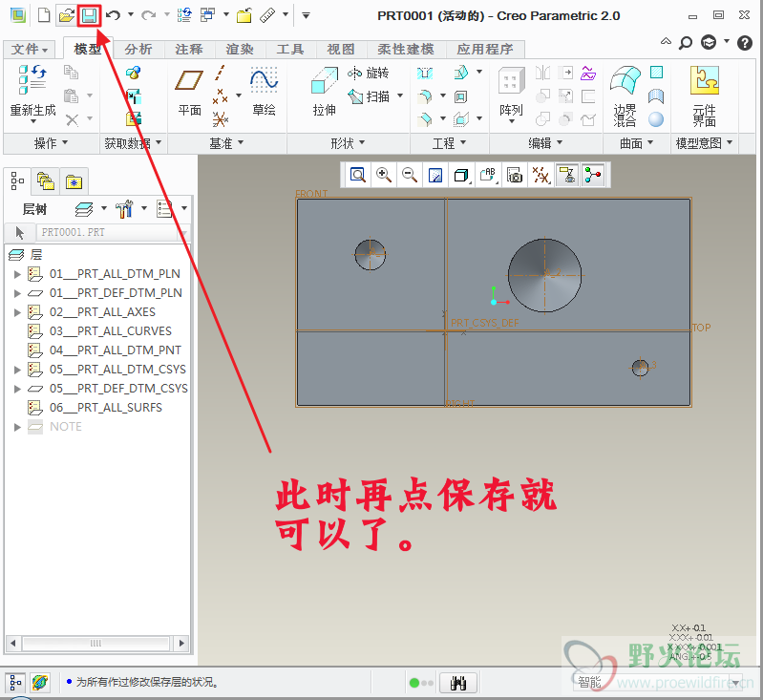The image size is (763, 700).
Task: Click the Windows switch icon in top toolbar
Action: (208, 15)
